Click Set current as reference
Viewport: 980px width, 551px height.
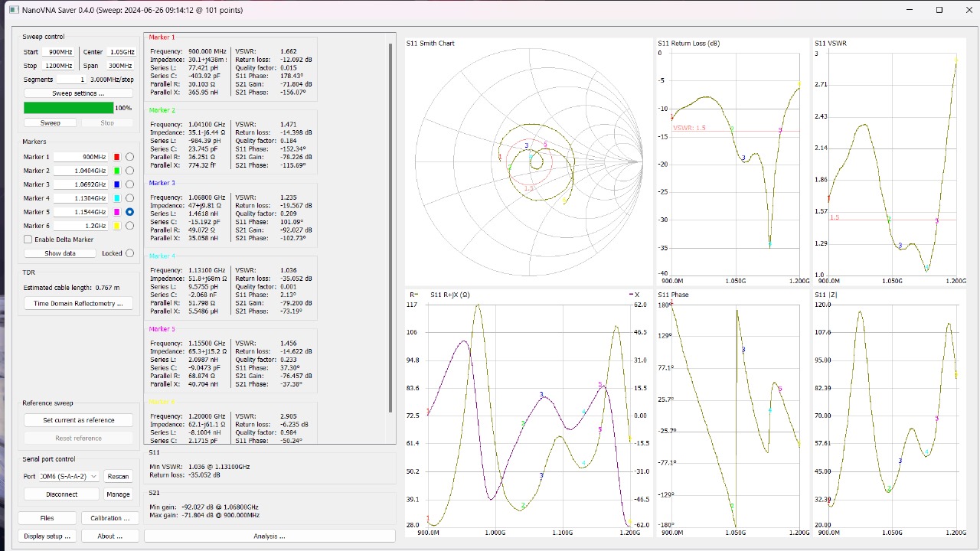click(78, 420)
